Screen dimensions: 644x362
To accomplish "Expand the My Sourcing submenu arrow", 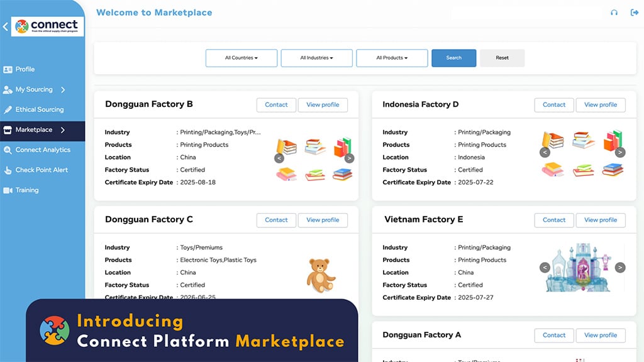I will 63,89.
